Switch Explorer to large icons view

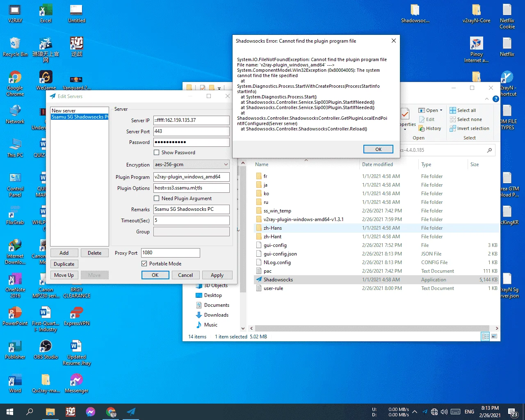coord(494,336)
